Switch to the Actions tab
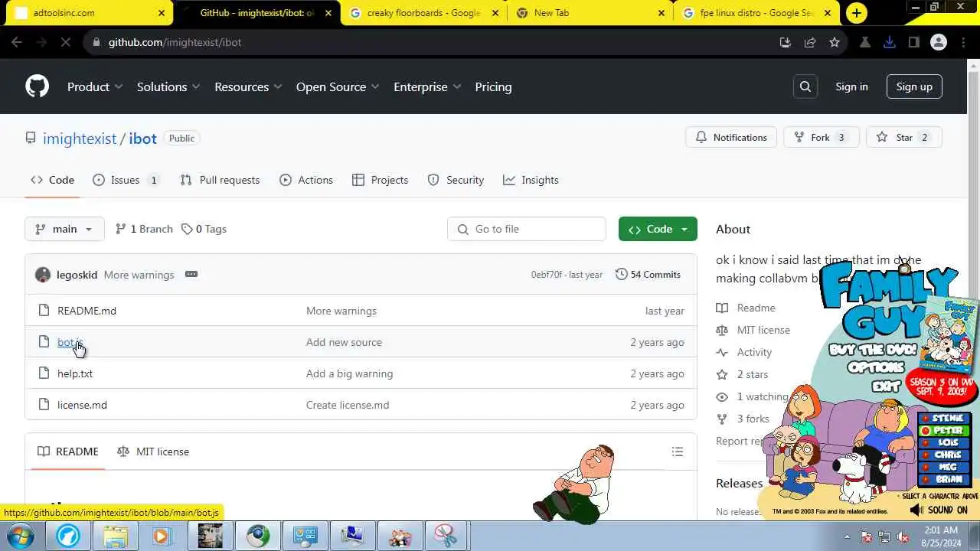This screenshot has width=980, height=551. click(306, 180)
